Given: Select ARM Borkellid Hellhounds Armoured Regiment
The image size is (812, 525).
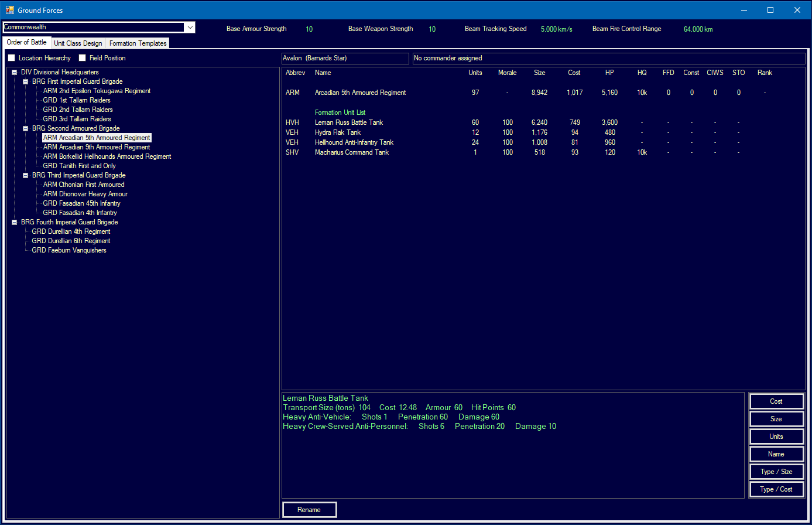Looking at the screenshot, I should [x=107, y=156].
